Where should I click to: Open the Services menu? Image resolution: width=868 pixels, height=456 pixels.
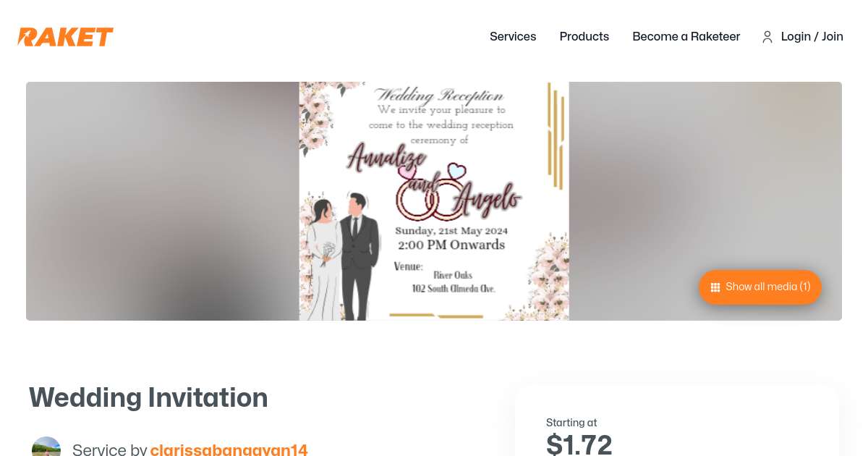click(513, 36)
